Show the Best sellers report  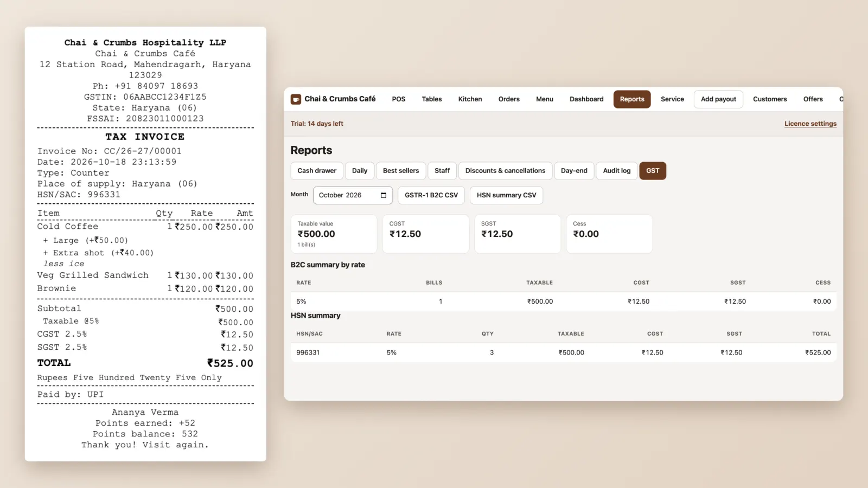[x=401, y=171]
